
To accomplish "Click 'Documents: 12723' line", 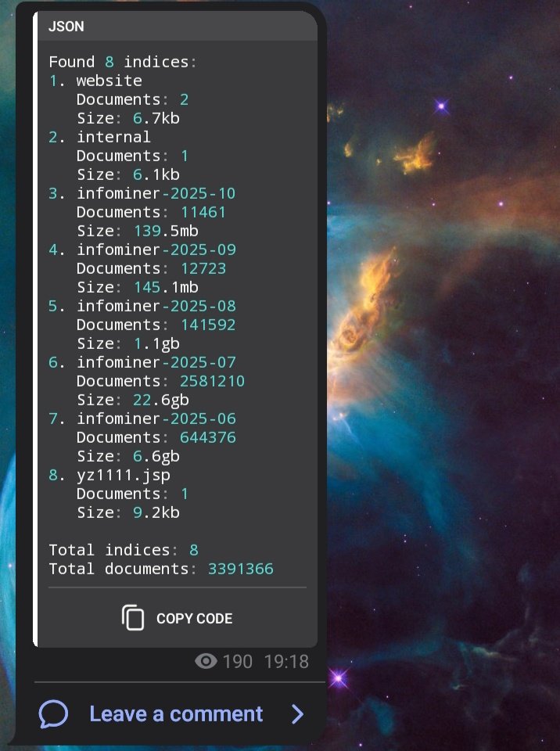I will coord(151,268).
